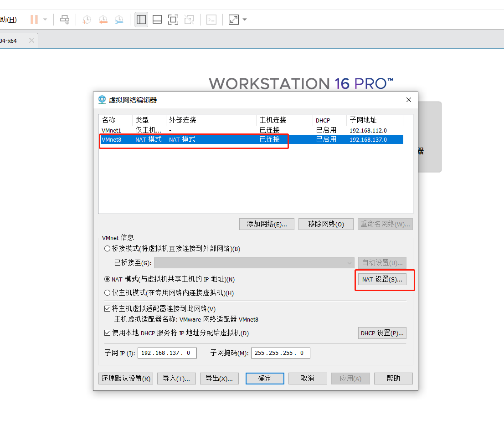The width and height of the screenshot is (504, 425).
Task: Open the stretch display dropdown arrow
Action: coord(245,20)
